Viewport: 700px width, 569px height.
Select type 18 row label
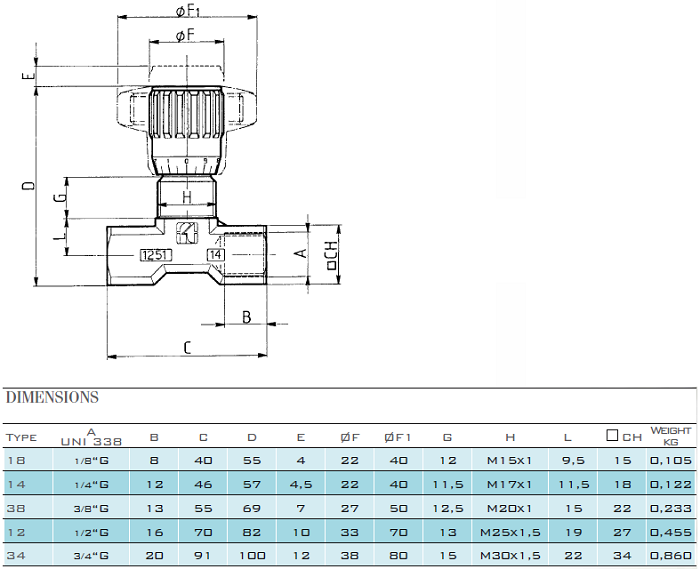[x=17, y=460]
